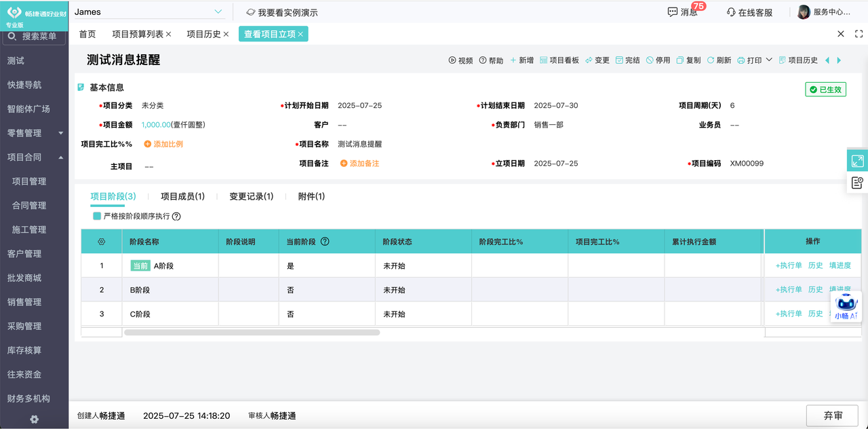This screenshot has height=429, width=868.
Task: Click help icon beside 严格按阶段顺序执行
Action: coord(176,217)
